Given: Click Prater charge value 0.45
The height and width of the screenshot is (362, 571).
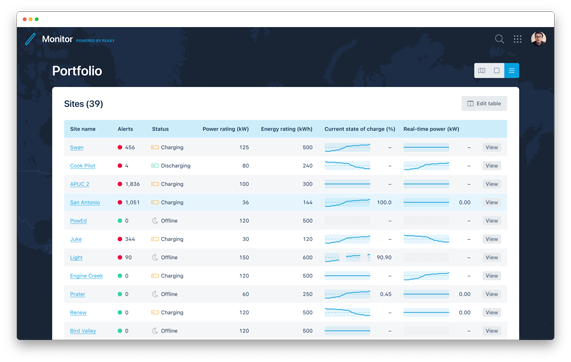Looking at the screenshot, I should coord(386,294).
